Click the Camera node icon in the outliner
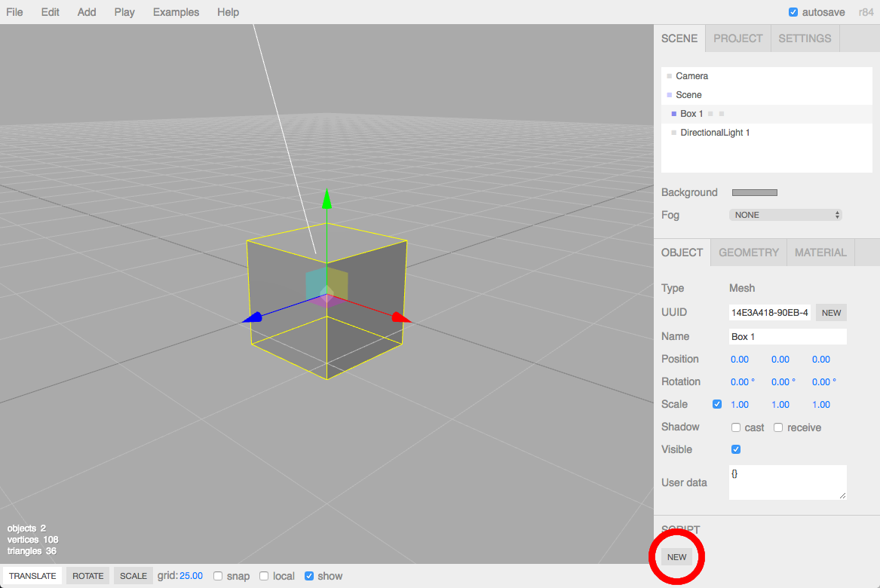The width and height of the screenshot is (880, 588). (668, 75)
